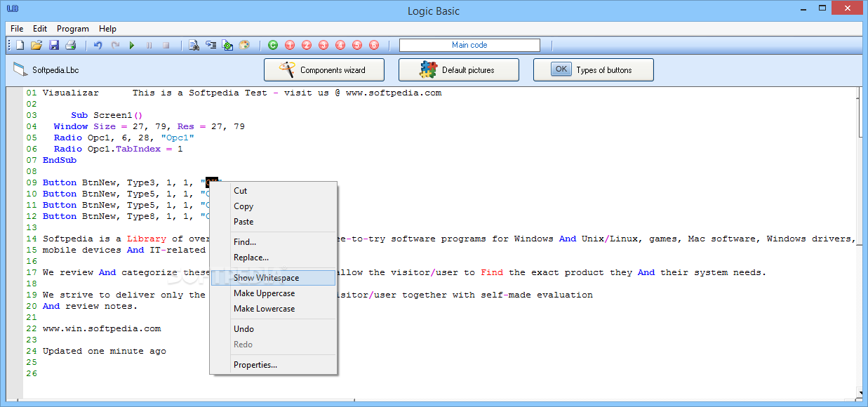Click the 'Radio Opc1.TabIndex = 1' line

(119, 149)
